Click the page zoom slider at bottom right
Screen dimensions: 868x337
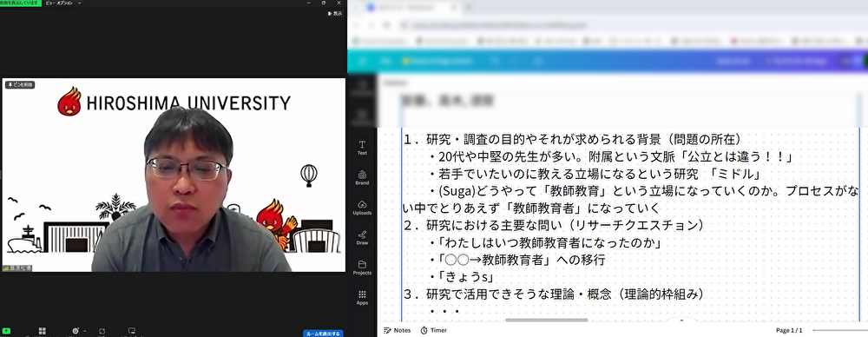(x=839, y=330)
